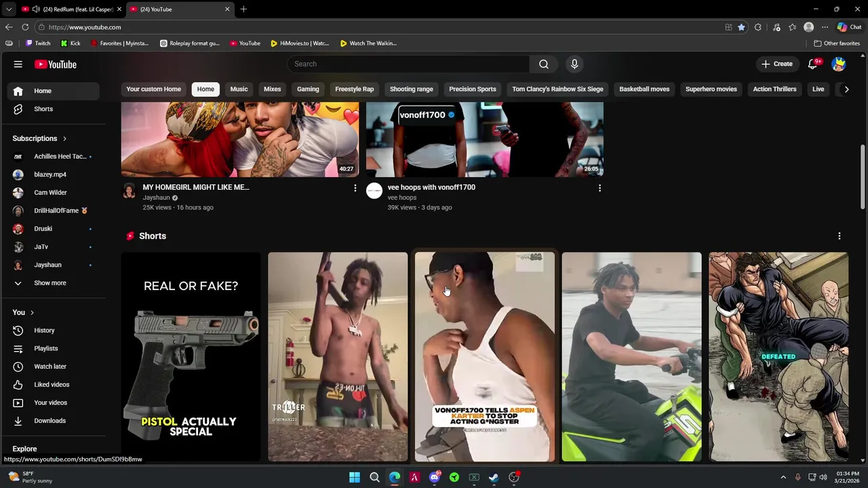The height and width of the screenshot is (488, 868).
Task: Open Watch later list
Action: (52, 367)
